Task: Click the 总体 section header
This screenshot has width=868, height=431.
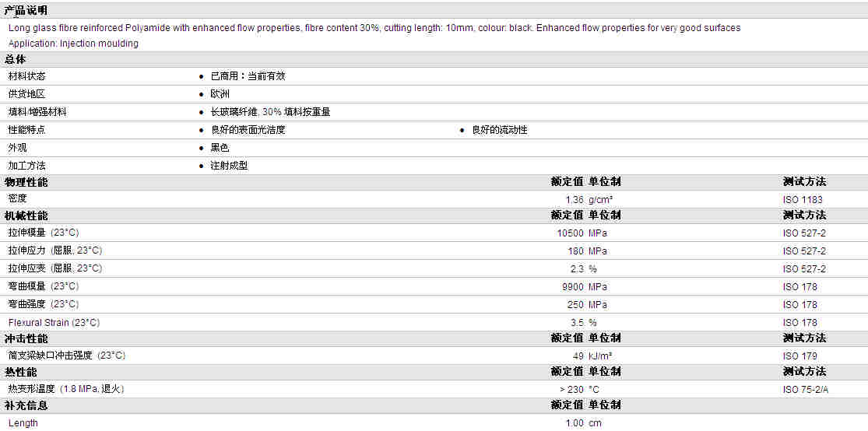Action: pyautogui.click(x=16, y=59)
